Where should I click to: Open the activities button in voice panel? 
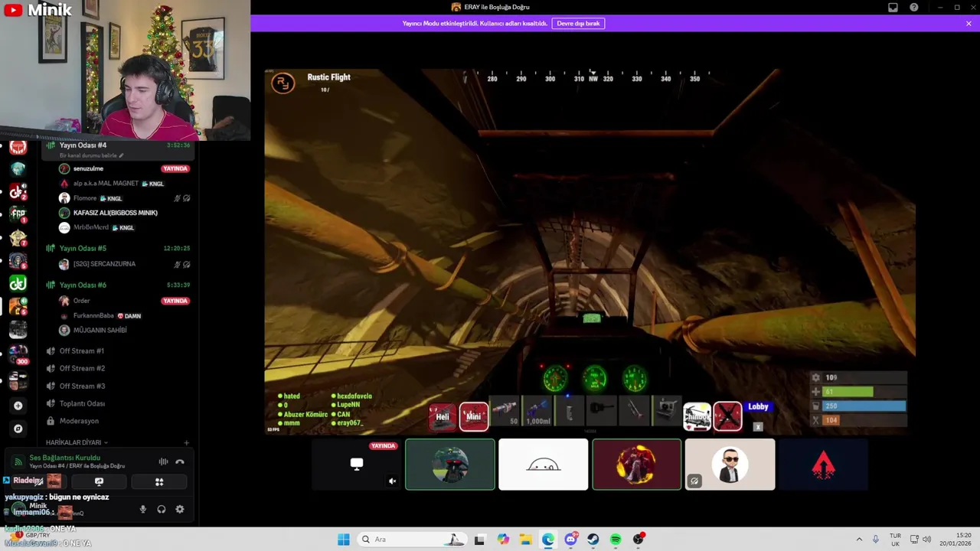[159, 482]
